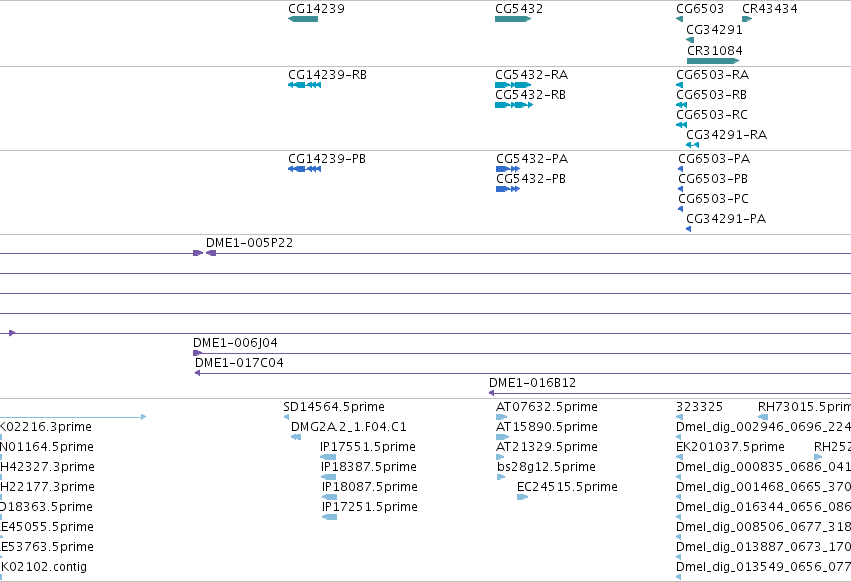Select the bs28g12.5prime EST glyph
851x582 pixels.
501,477
